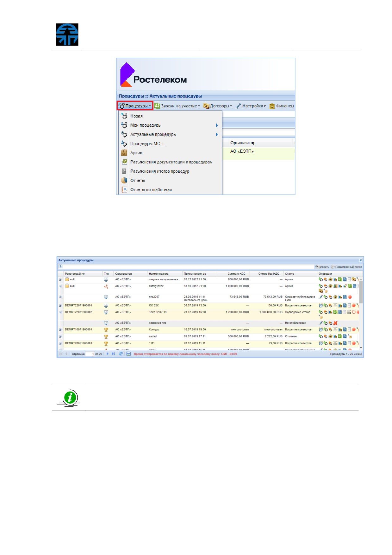392x555 pixels.
Task: Expand the ппз2207 row
Action: 60,297
